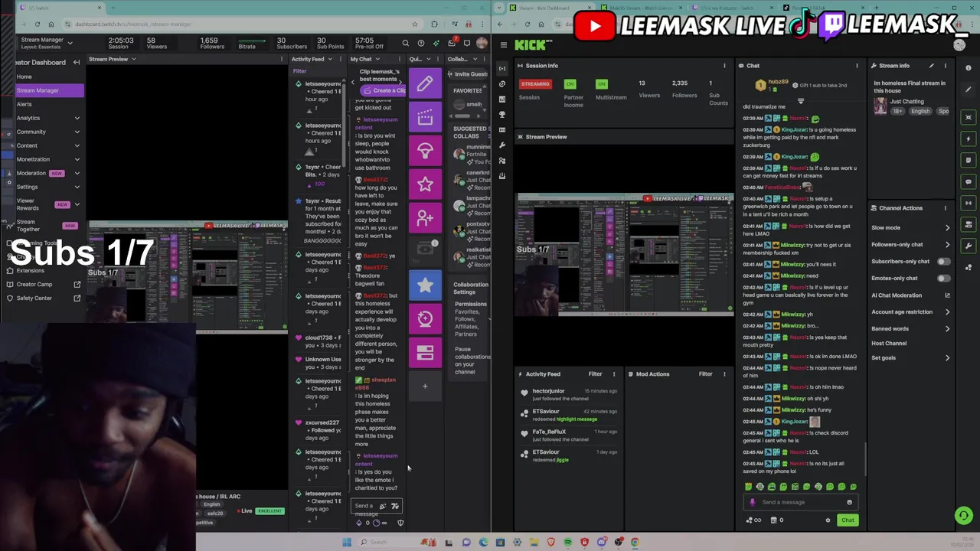Open Spotify from Windows taskbar

[567, 542]
